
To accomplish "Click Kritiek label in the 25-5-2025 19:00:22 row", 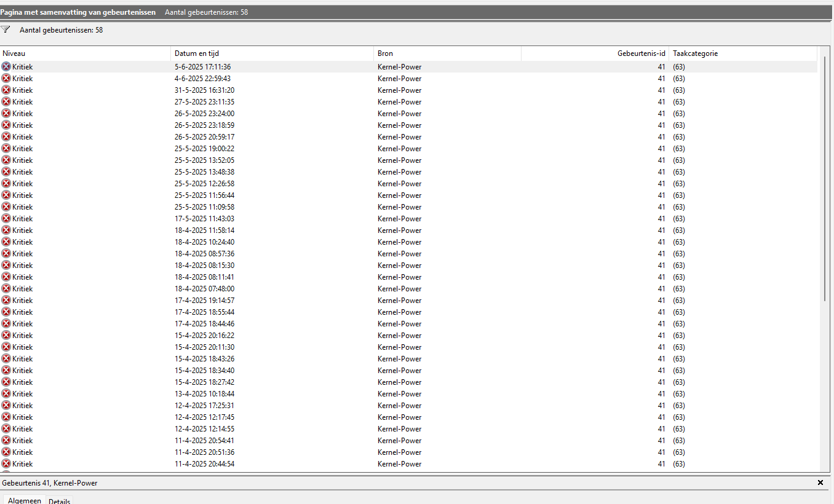I will coord(23,149).
